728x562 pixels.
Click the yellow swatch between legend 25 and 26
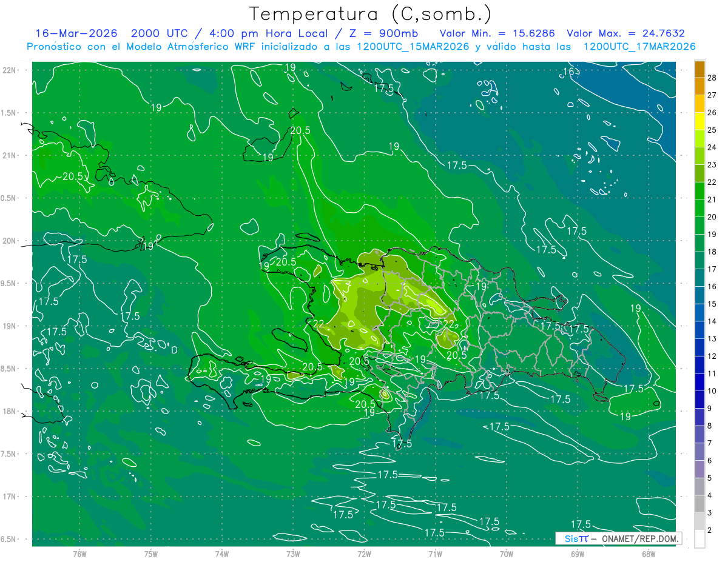(x=699, y=121)
